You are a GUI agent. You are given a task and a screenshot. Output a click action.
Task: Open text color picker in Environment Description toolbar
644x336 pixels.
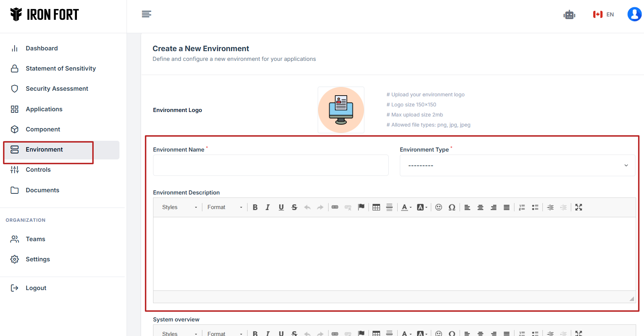click(406, 207)
